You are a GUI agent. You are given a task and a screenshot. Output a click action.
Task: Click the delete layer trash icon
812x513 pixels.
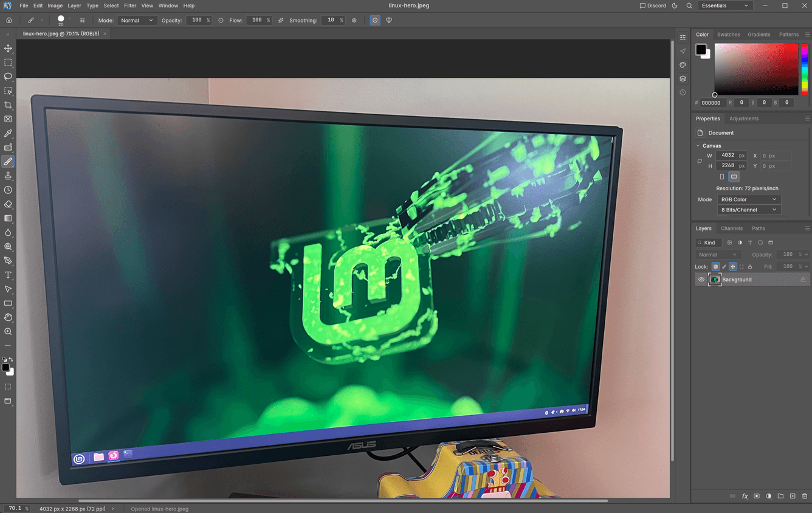point(805,496)
